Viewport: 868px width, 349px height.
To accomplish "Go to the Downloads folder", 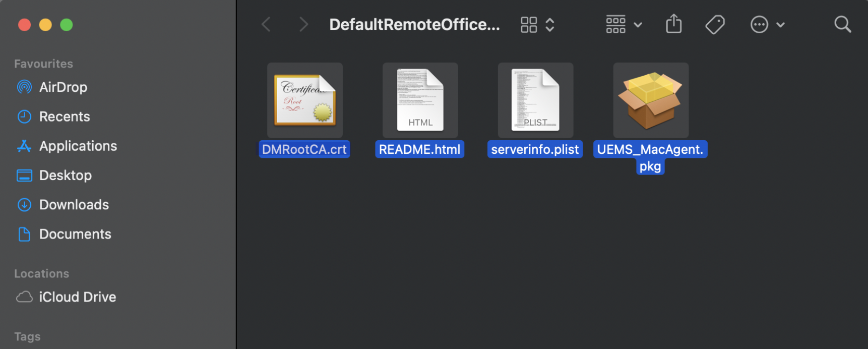I will [x=74, y=204].
